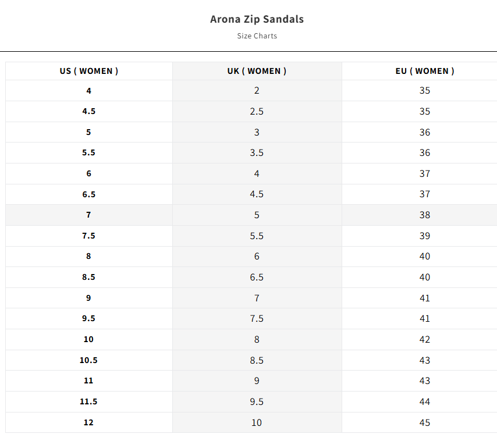Click the Size Charts subtitle
The height and width of the screenshot is (448, 497).
click(257, 36)
